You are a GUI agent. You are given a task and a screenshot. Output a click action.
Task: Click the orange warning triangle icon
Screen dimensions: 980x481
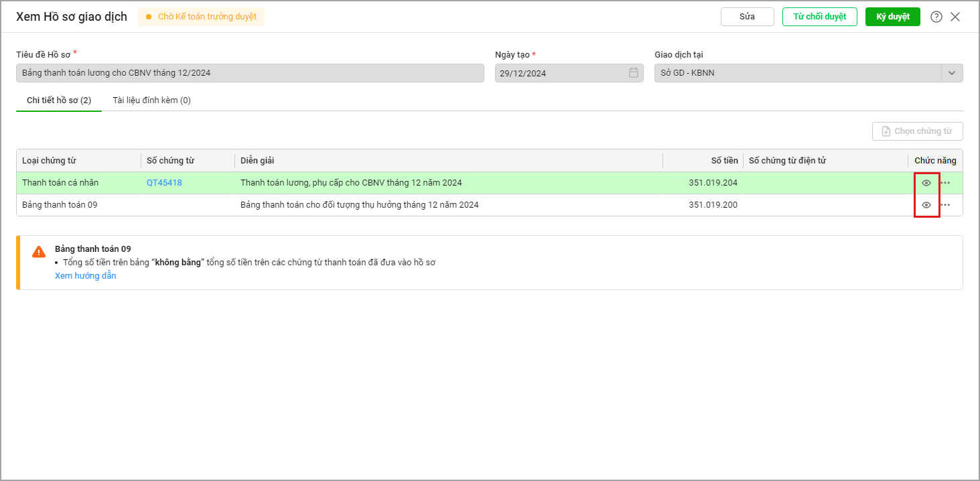click(x=39, y=252)
